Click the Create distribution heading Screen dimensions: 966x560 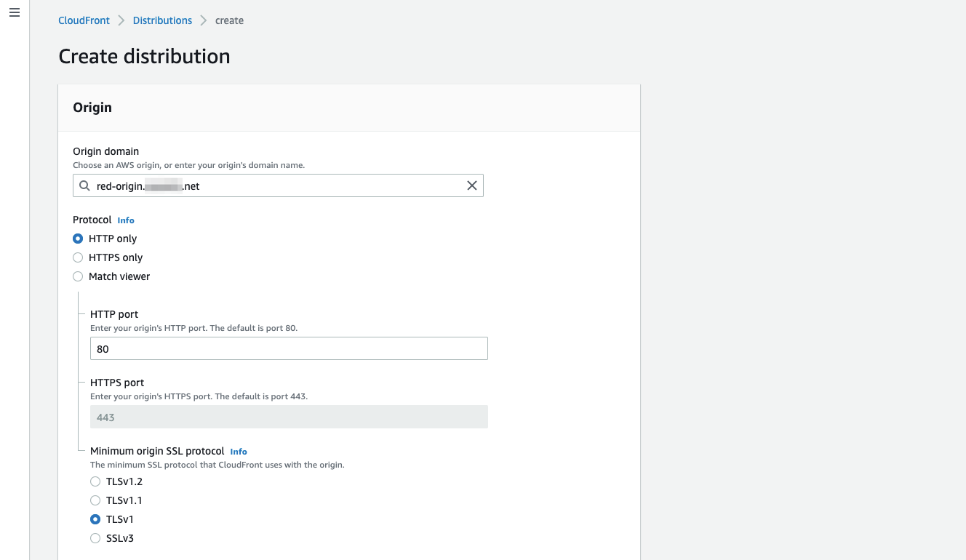(x=144, y=57)
